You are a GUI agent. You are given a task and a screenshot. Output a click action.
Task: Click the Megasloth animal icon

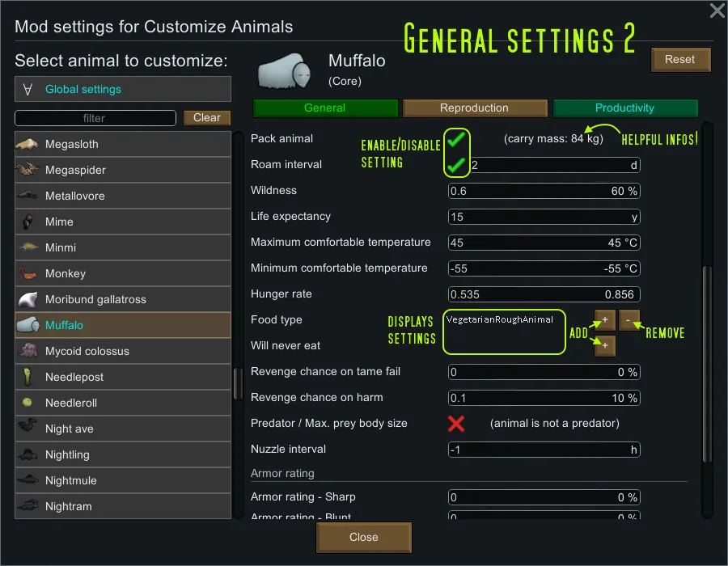[x=28, y=144]
